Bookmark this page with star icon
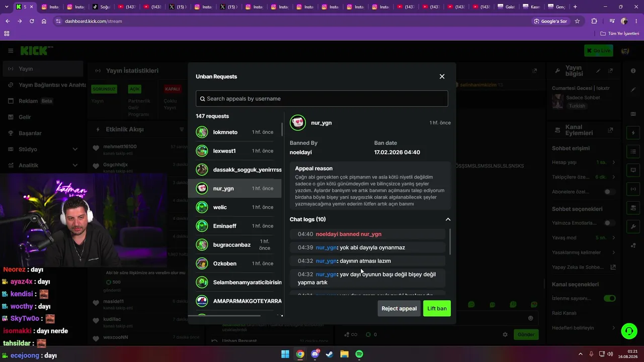Viewport: 644px width, 362px height. [577, 21]
